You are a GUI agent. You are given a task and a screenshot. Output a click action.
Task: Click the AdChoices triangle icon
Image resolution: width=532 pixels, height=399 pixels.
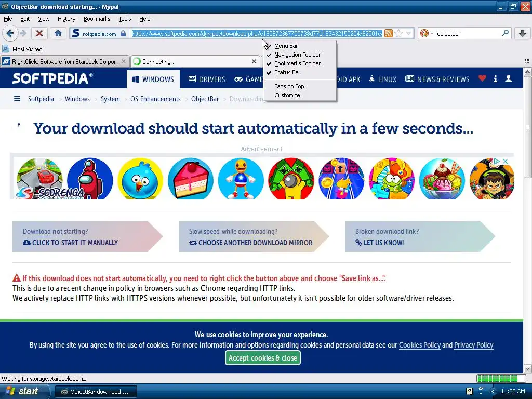click(x=497, y=161)
